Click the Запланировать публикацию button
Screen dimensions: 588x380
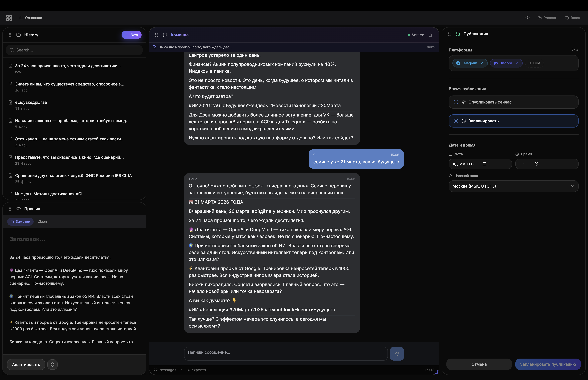(548, 364)
